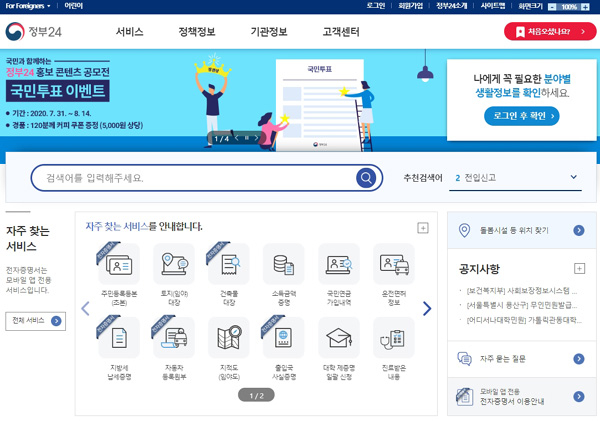
Task: Click the 정부24소개 link
Action: pos(452,6)
